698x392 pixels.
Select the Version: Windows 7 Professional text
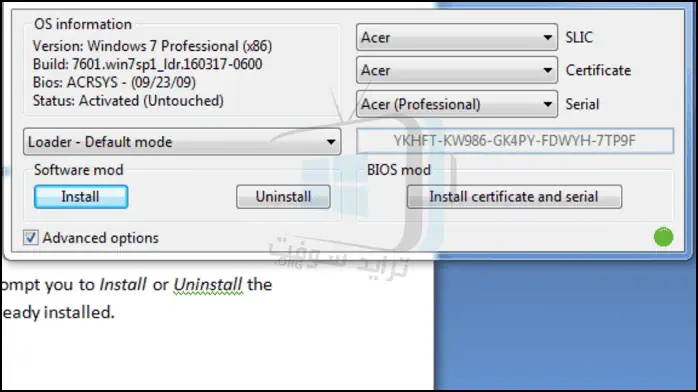pyautogui.click(x=152, y=46)
